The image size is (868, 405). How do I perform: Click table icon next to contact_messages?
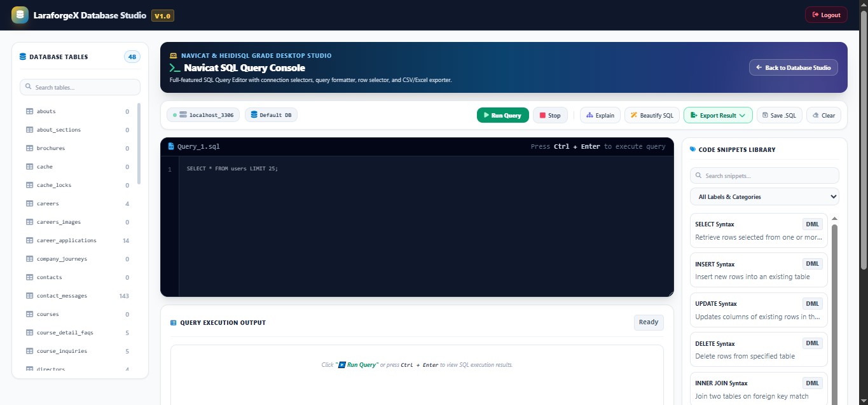[x=29, y=296]
